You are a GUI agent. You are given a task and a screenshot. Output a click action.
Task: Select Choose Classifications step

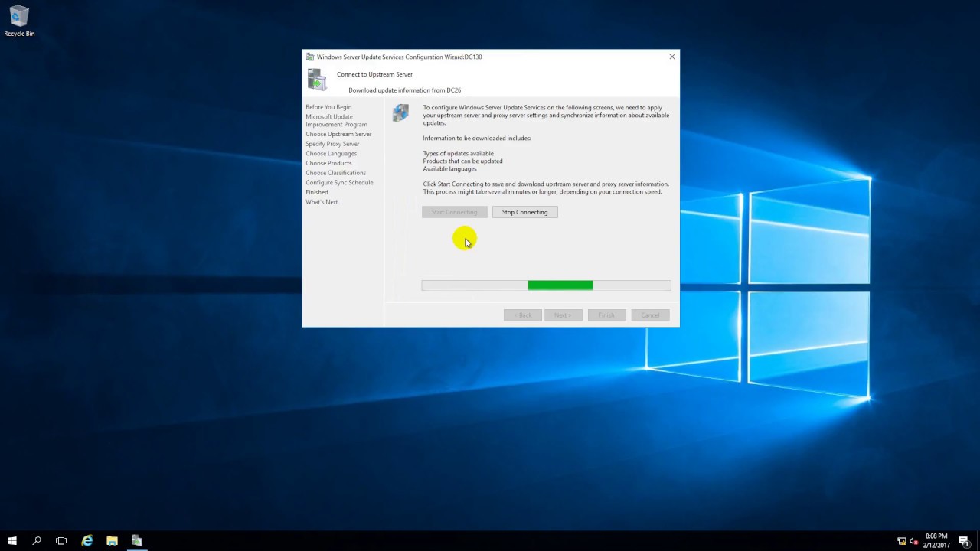click(335, 173)
